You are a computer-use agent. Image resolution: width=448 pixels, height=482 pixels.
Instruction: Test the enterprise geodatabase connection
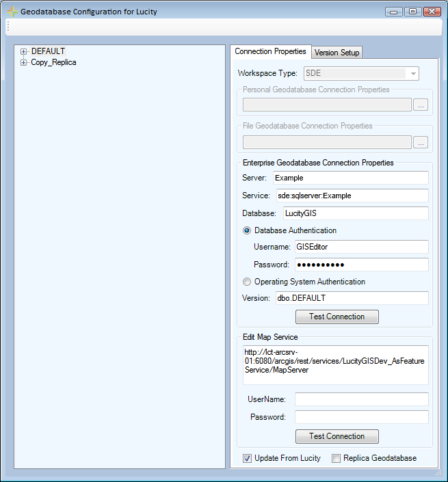coord(337,317)
